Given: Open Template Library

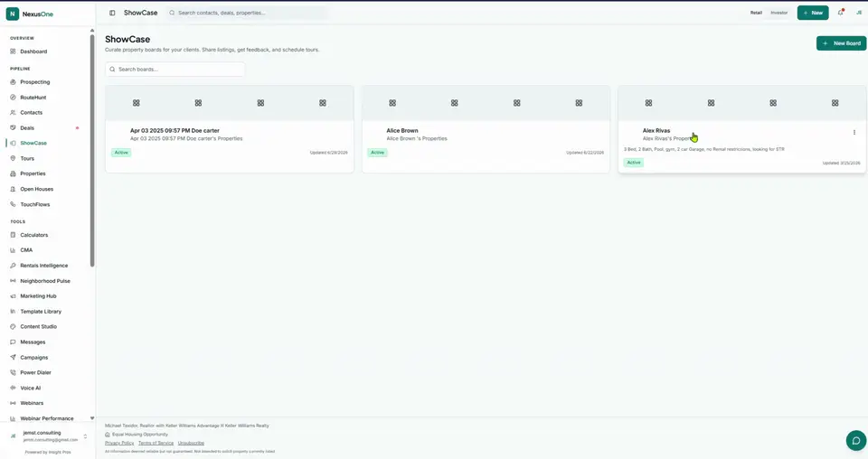Looking at the screenshot, I should click(x=41, y=312).
